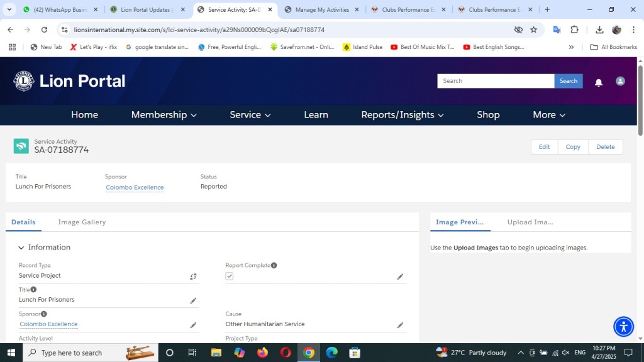Expand the Service menu
Image resolution: width=644 pixels, height=362 pixels.
tap(250, 115)
